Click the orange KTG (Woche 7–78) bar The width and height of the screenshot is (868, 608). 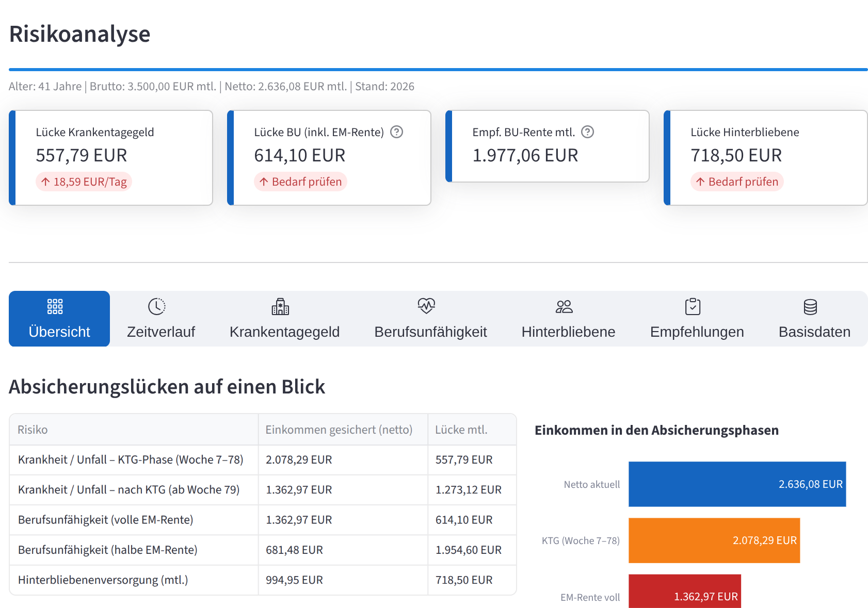714,540
